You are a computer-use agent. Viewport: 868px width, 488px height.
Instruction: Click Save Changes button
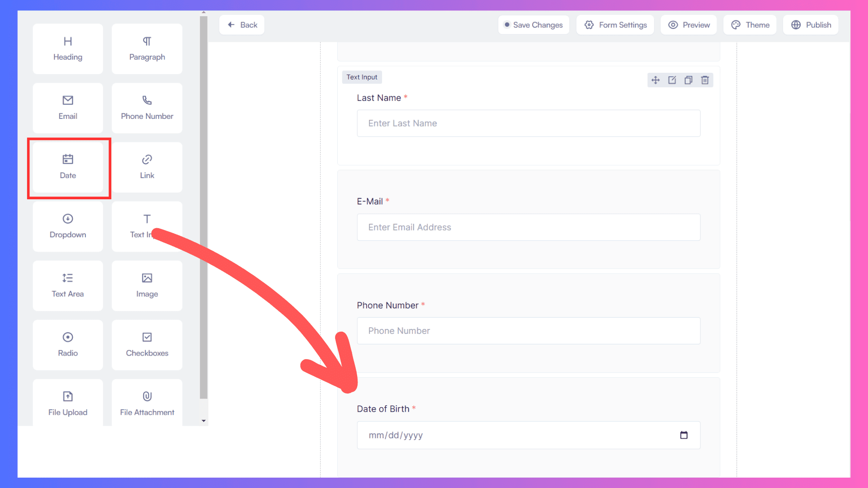pos(533,25)
